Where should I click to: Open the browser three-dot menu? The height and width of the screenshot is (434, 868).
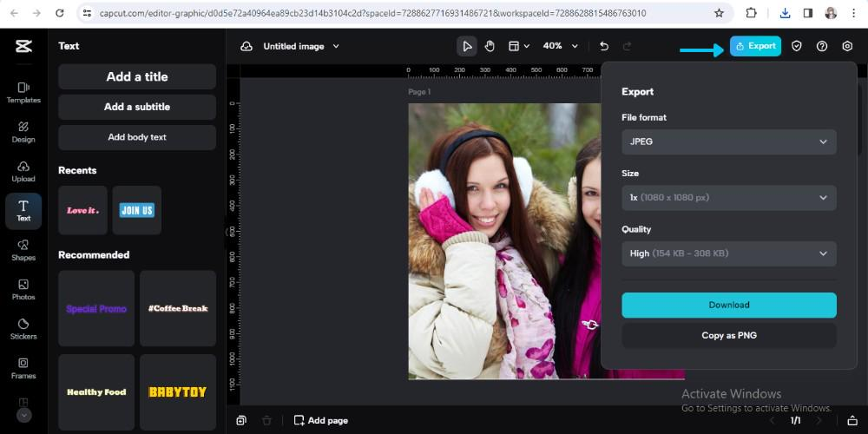[853, 13]
